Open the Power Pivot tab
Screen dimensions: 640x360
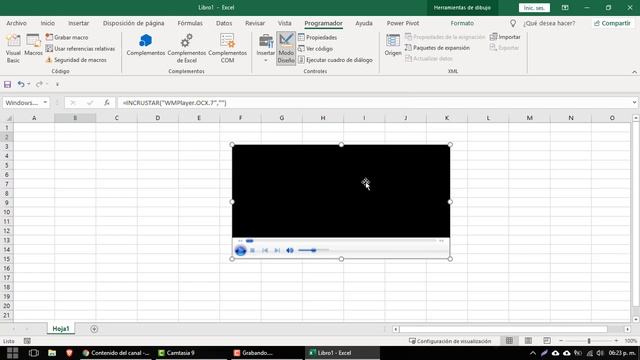click(x=403, y=23)
